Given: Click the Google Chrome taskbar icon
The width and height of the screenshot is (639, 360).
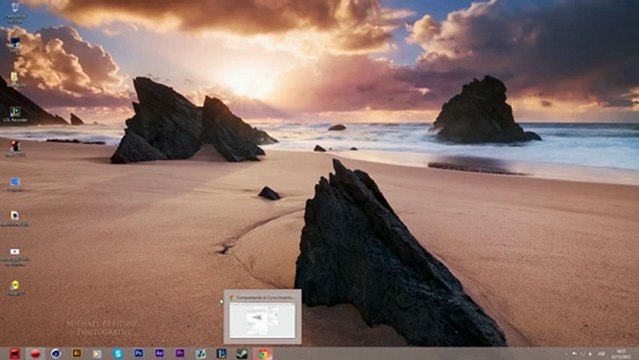Looking at the screenshot, I should 263,353.
